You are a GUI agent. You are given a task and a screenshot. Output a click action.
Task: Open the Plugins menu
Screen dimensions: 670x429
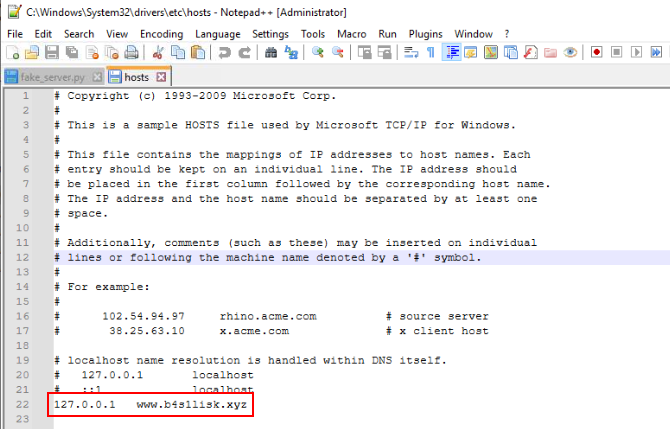pos(426,34)
